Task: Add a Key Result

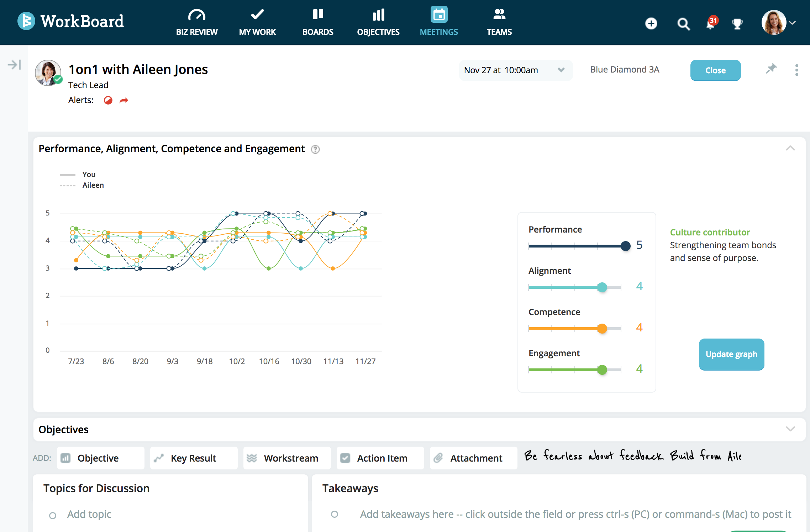Action: point(194,458)
